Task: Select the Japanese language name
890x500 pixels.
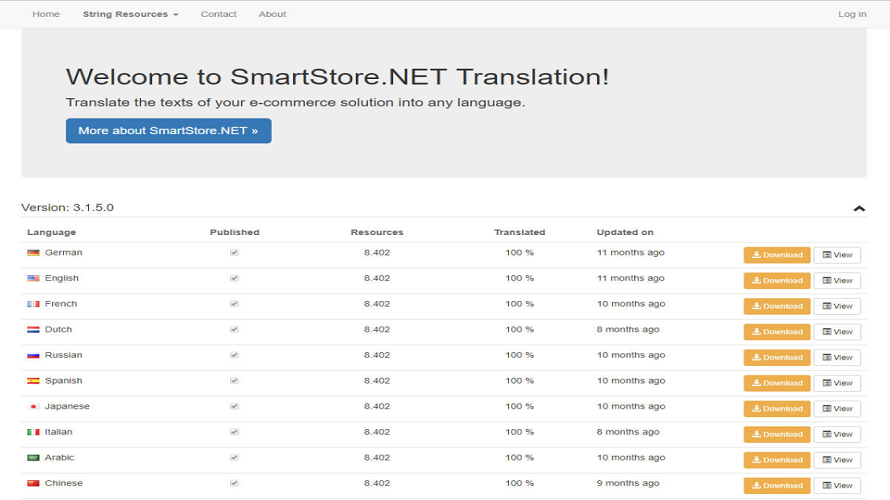Action: click(67, 406)
